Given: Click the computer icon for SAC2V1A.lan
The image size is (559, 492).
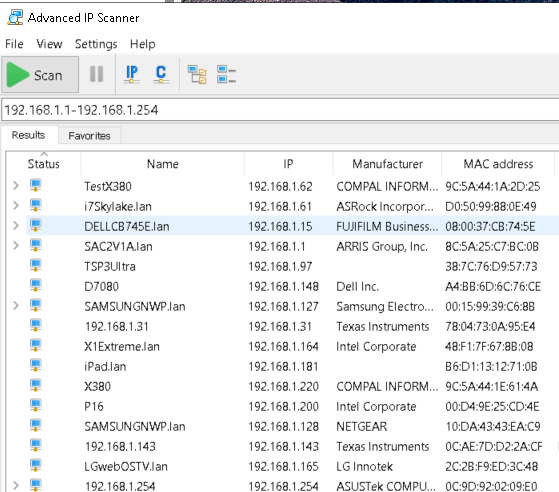Looking at the screenshot, I should coord(36,245).
